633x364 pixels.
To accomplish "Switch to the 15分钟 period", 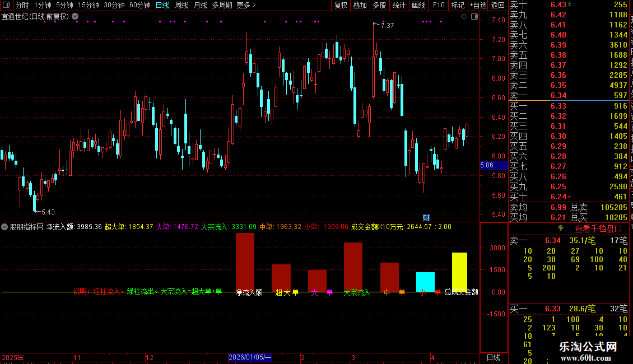I will pos(89,5).
